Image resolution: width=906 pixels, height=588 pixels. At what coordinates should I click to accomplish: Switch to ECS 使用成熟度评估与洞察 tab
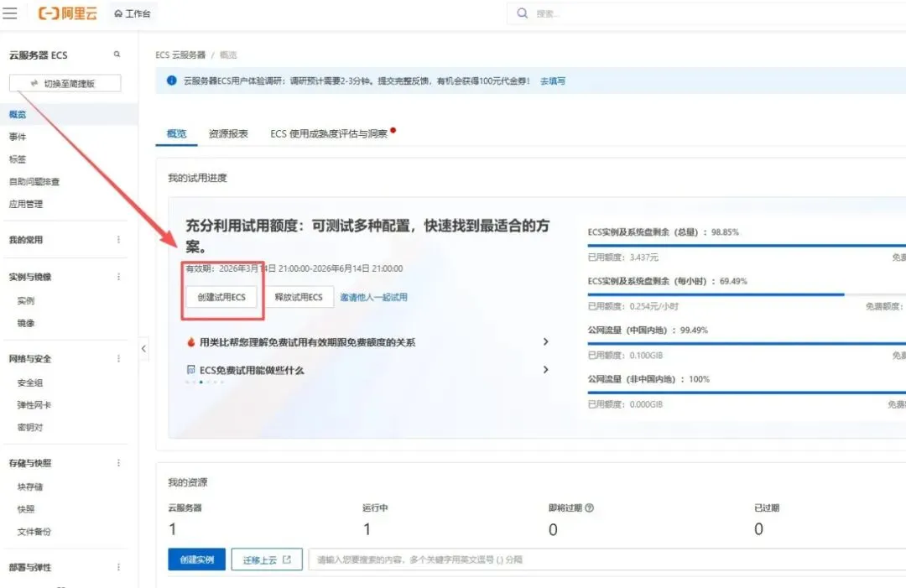point(329,133)
